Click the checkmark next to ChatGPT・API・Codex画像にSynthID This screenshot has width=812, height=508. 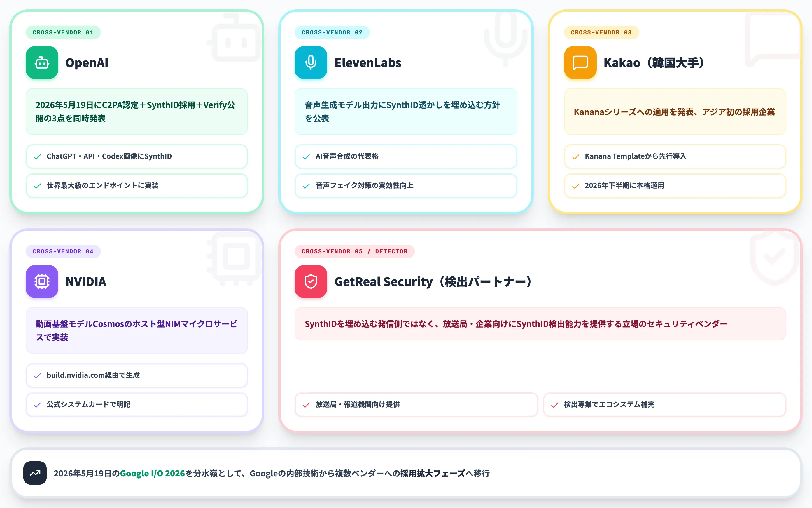pyautogui.click(x=37, y=156)
